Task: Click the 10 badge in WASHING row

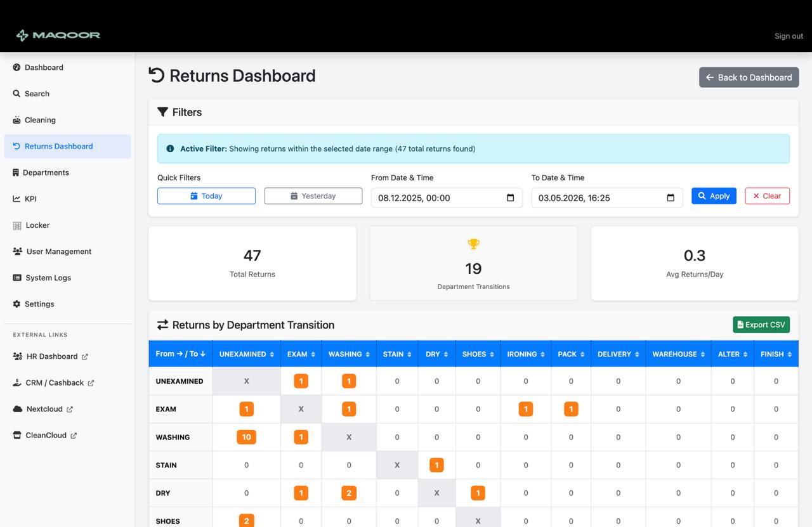Action: point(246,437)
